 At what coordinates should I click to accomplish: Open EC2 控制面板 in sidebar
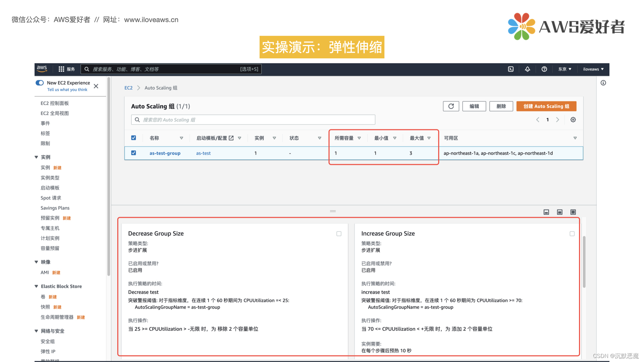pos(55,103)
